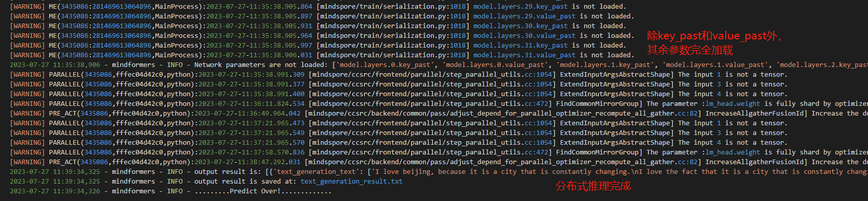
Task: Click timestamp 2023-07-27-11:35:38.905.864
Action: click(259, 7)
